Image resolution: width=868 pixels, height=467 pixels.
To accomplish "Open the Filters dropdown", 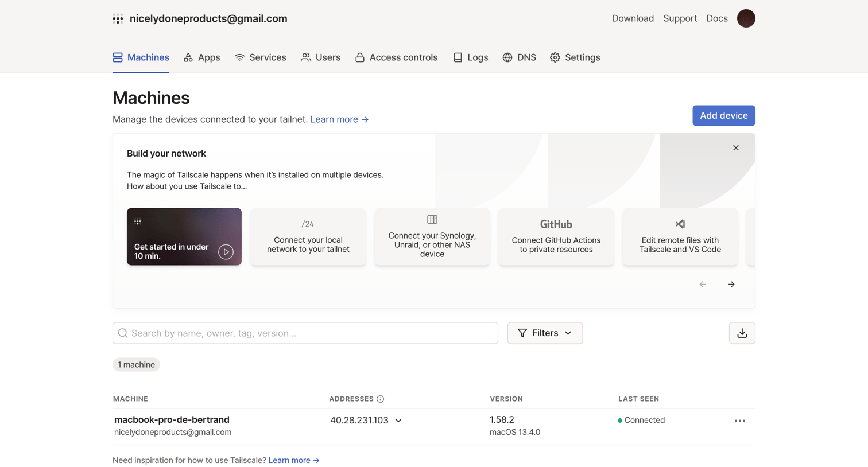I will point(545,333).
